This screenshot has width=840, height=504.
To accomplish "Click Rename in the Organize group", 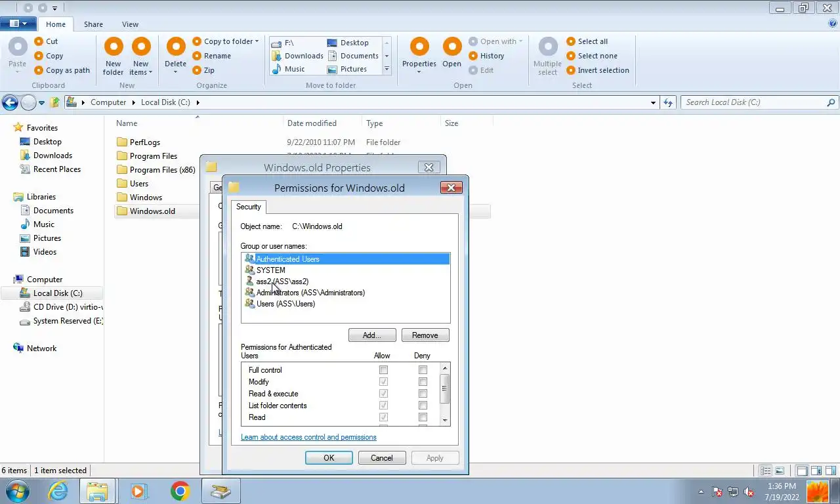I will [x=211, y=56].
